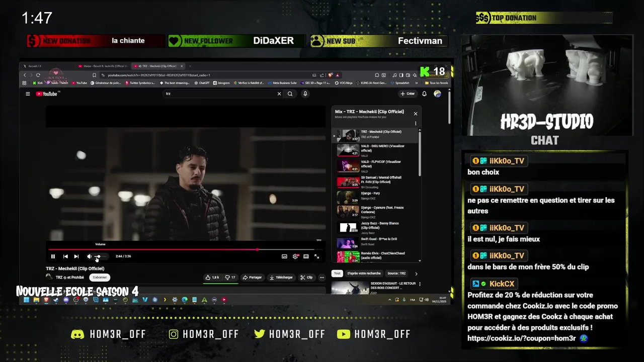Expand hidden bookmarks with the chevron
The image size is (644, 362).
coord(417,83)
